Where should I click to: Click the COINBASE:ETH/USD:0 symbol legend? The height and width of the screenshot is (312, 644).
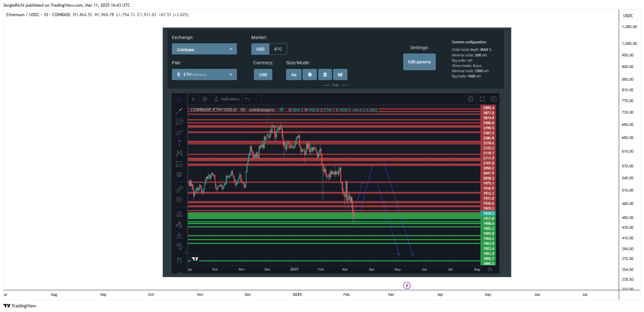point(213,110)
